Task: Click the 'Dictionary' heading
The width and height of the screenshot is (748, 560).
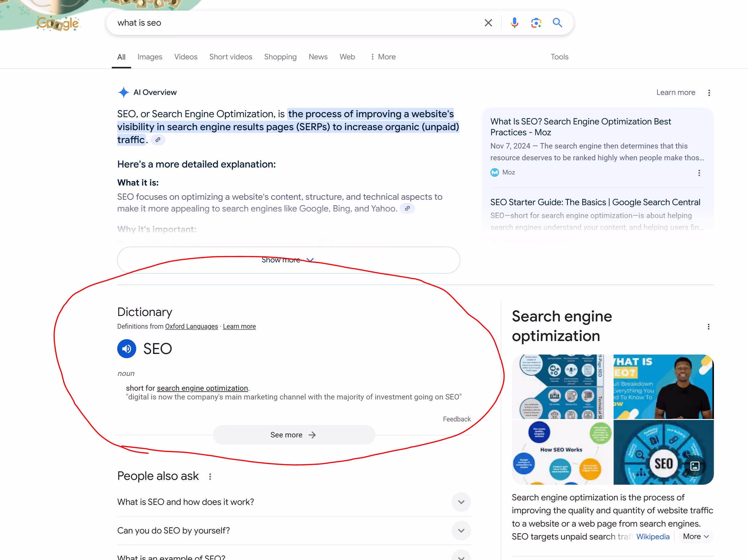Action: (145, 312)
